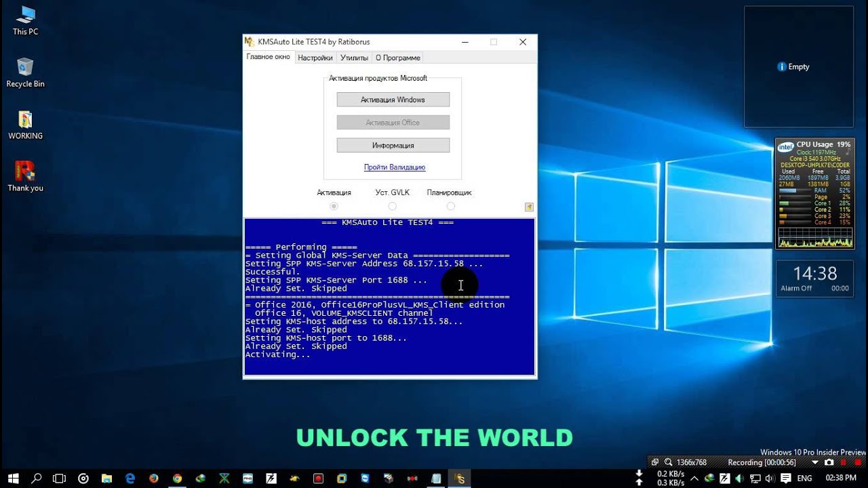The height and width of the screenshot is (488, 868).
Task: Open the This PC desktop icon
Action: point(25,21)
